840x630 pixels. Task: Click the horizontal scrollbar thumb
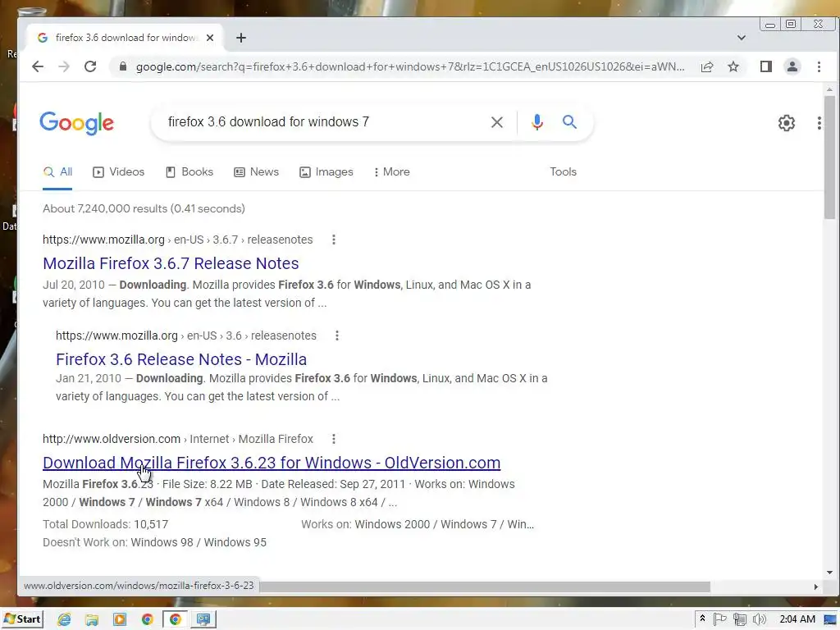click(x=484, y=587)
